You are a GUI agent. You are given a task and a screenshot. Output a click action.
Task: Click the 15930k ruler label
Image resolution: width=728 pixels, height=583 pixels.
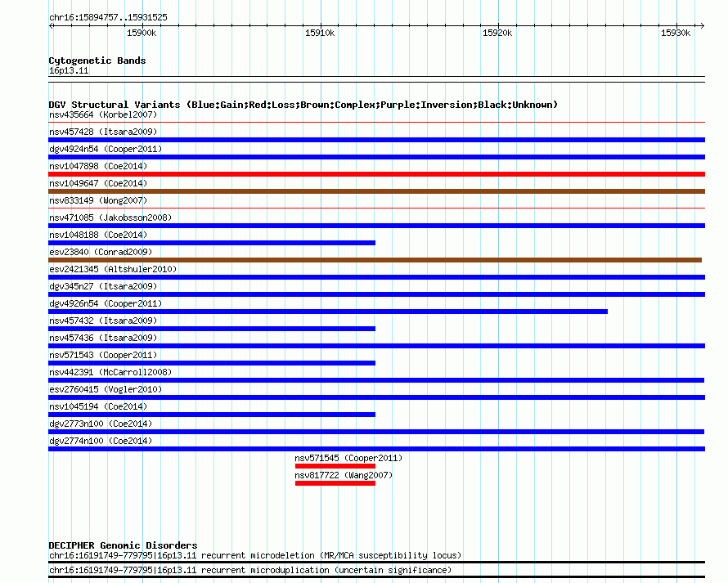coord(676,33)
